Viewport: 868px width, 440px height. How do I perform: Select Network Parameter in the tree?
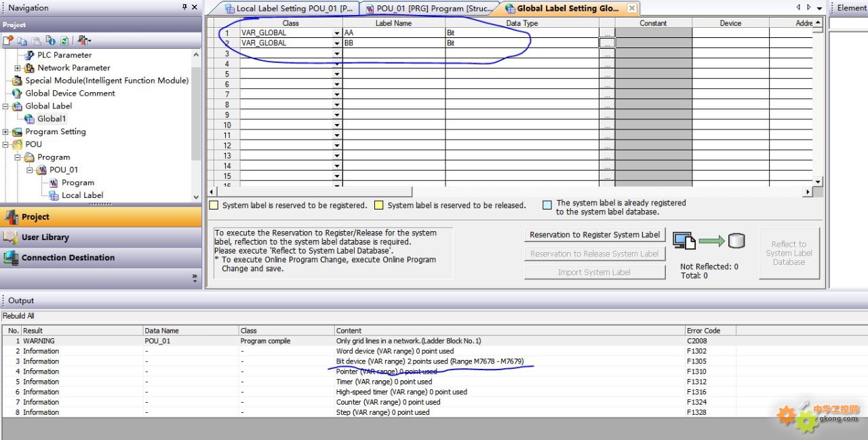pyautogui.click(x=74, y=68)
